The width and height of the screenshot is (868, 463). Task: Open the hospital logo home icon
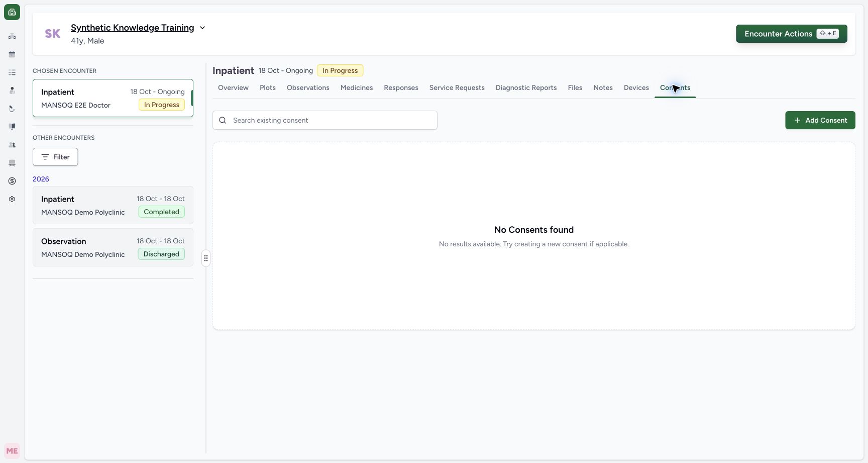12,12
